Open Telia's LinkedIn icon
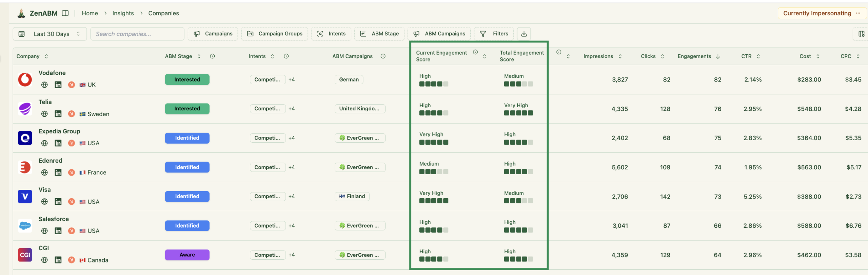The image size is (868, 275). (x=58, y=114)
